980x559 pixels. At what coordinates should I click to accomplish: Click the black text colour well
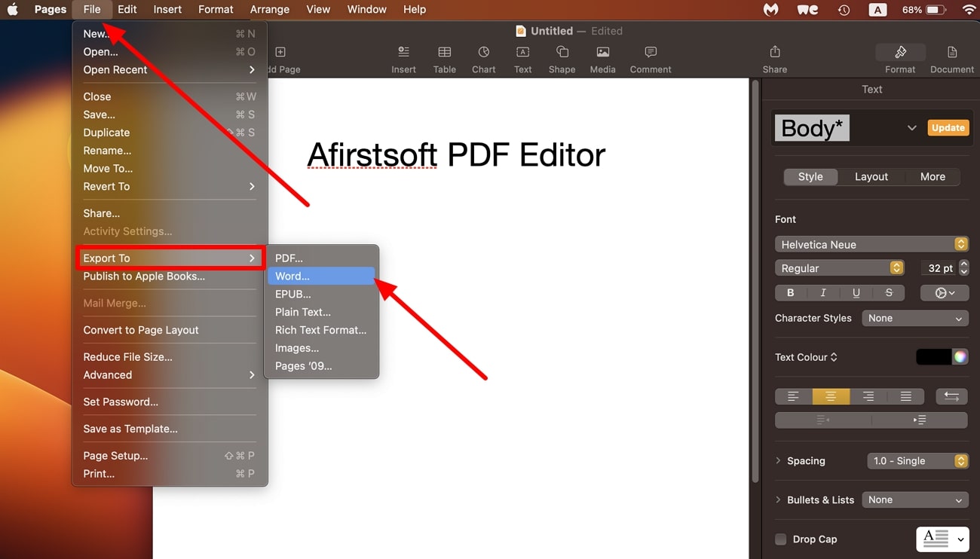(x=933, y=357)
